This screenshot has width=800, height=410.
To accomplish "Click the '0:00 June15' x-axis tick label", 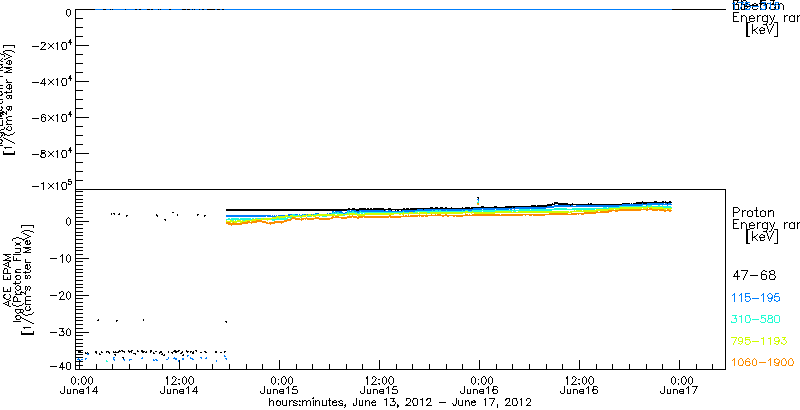I will tap(279, 386).
